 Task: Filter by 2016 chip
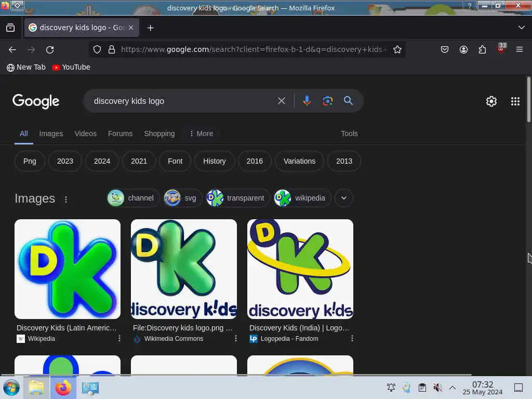coord(255,161)
